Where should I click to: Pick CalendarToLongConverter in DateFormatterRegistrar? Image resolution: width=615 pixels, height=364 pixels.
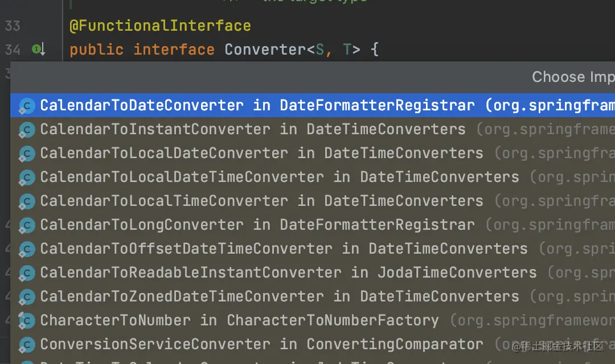[313, 225]
